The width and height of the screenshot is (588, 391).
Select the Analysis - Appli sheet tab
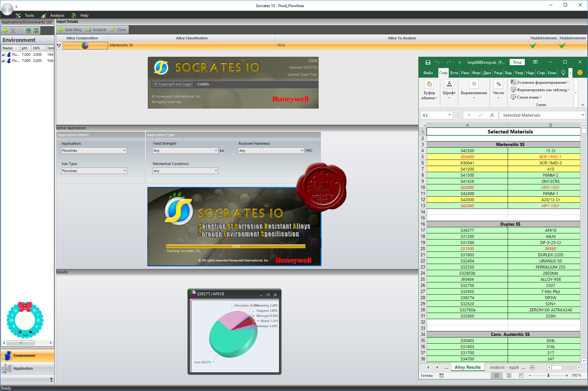pyautogui.click(x=504, y=367)
